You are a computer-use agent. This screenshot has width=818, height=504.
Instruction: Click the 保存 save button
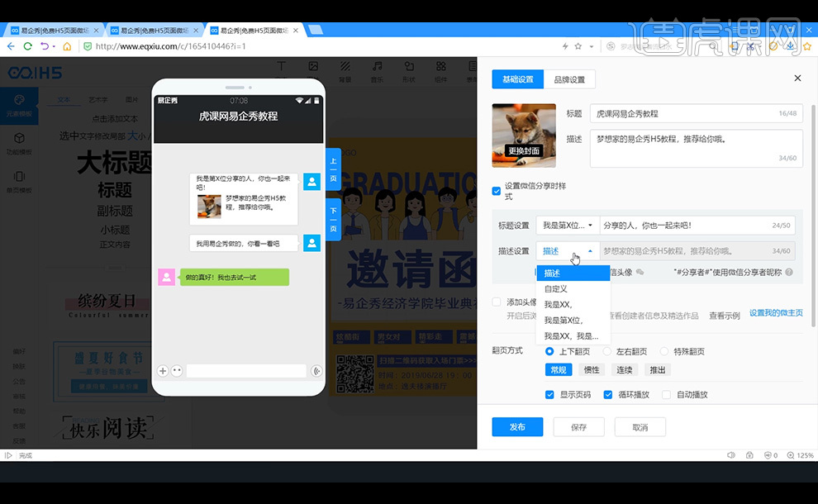coord(578,427)
